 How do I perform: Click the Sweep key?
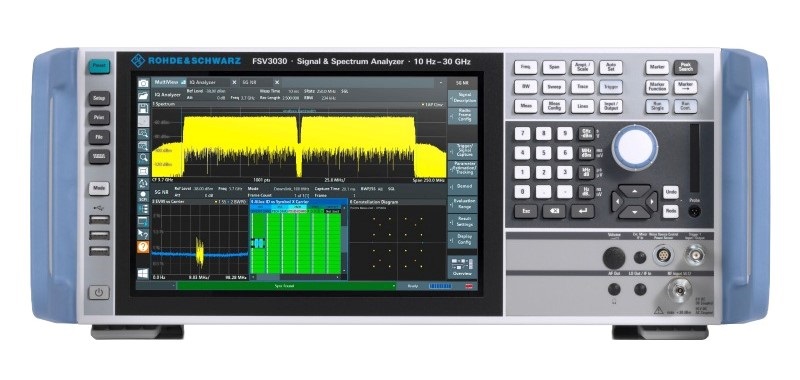click(554, 87)
